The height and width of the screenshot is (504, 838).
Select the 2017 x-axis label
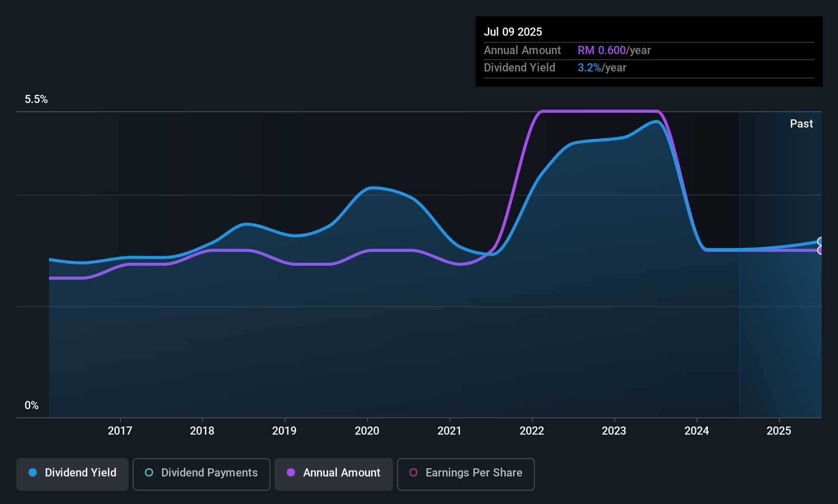tap(120, 431)
